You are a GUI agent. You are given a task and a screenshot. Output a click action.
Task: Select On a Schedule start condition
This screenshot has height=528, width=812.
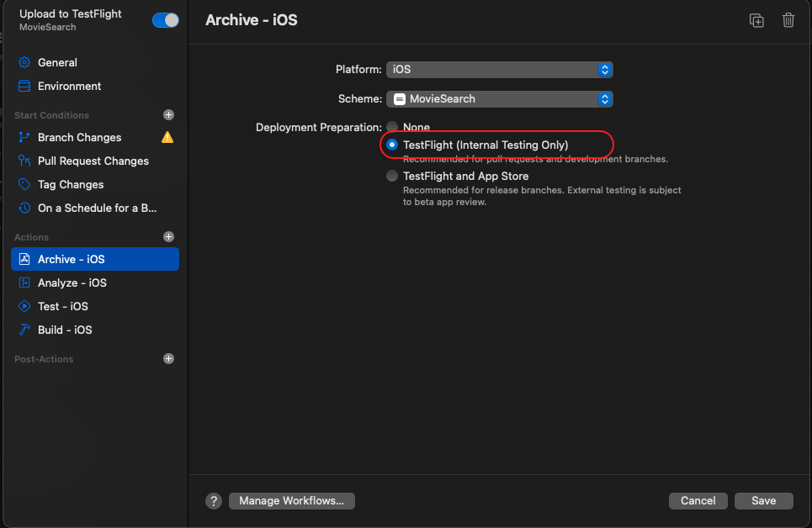coord(95,209)
